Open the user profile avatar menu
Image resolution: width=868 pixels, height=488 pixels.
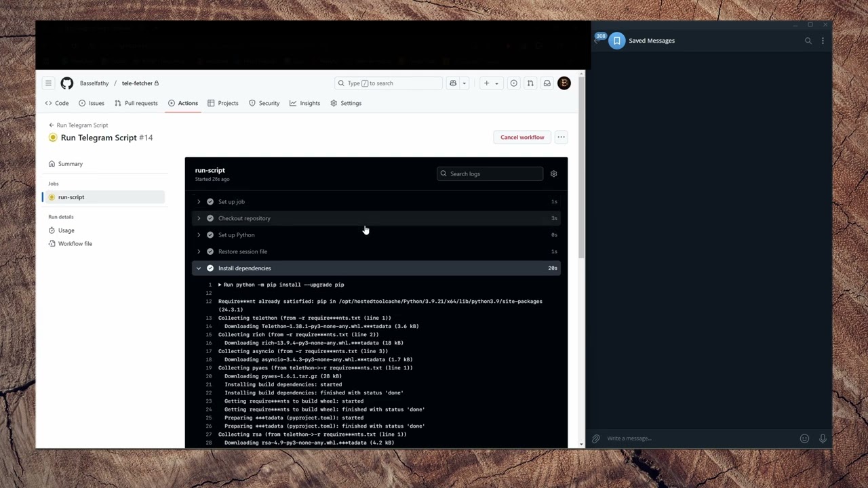564,83
